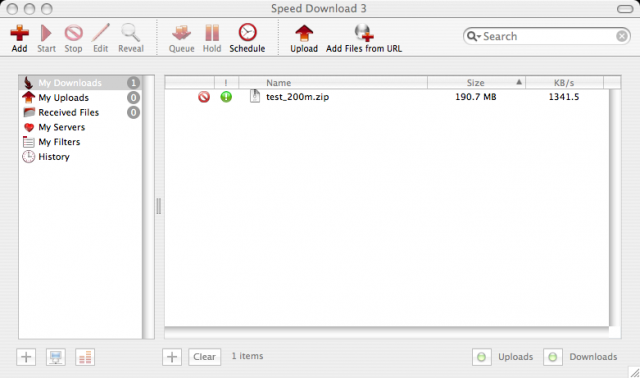Click the Clear button

(x=204, y=357)
